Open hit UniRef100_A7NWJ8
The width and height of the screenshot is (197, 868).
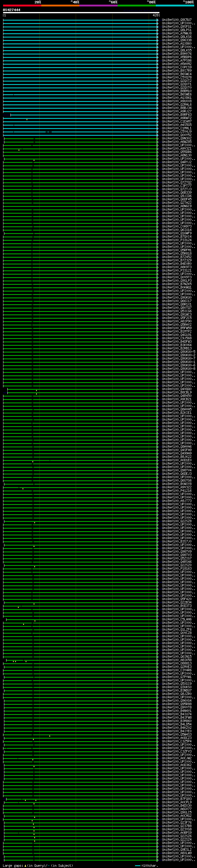(x=176, y=33)
